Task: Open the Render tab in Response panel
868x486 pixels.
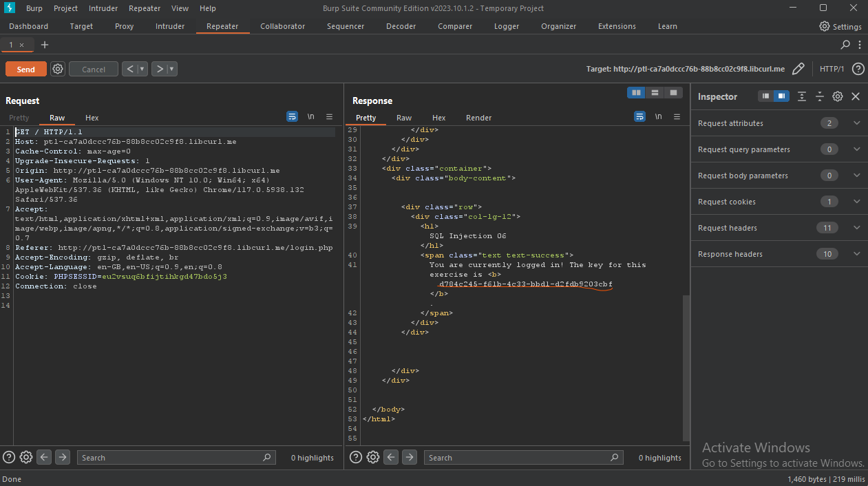Action: (478, 118)
